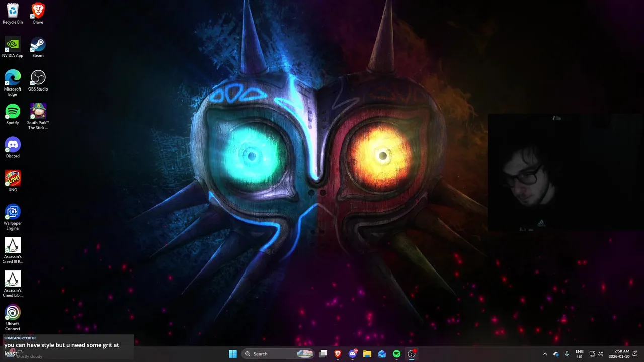
Task: Select the OBS Studio desktop shortcut
Action: click(x=38, y=80)
